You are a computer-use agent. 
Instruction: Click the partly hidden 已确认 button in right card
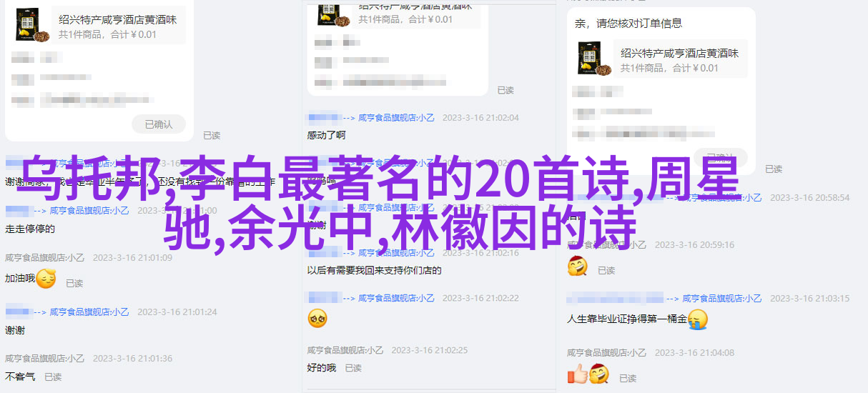720,156
